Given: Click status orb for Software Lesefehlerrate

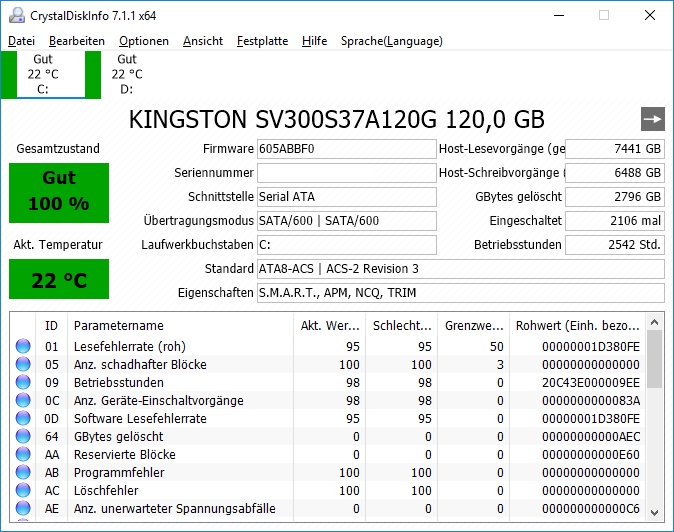Looking at the screenshot, I should pyautogui.click(x=23, y=419).
